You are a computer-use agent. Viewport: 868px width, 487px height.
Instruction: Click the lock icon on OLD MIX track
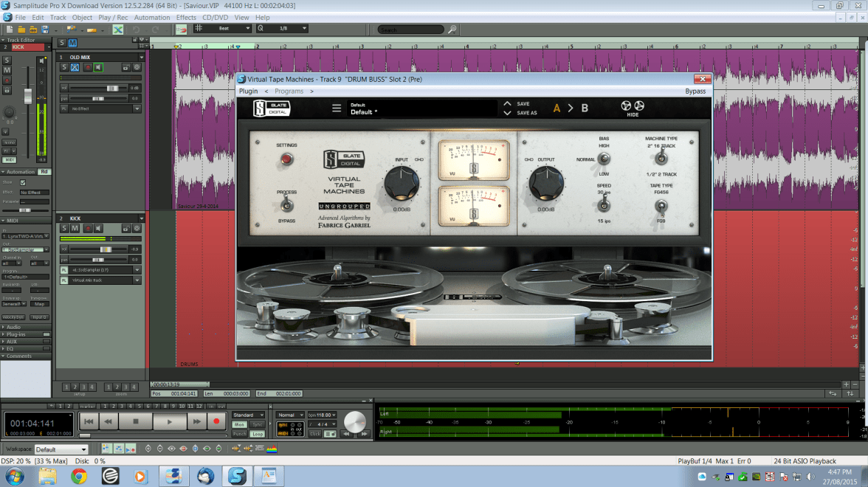pos(125,67)
